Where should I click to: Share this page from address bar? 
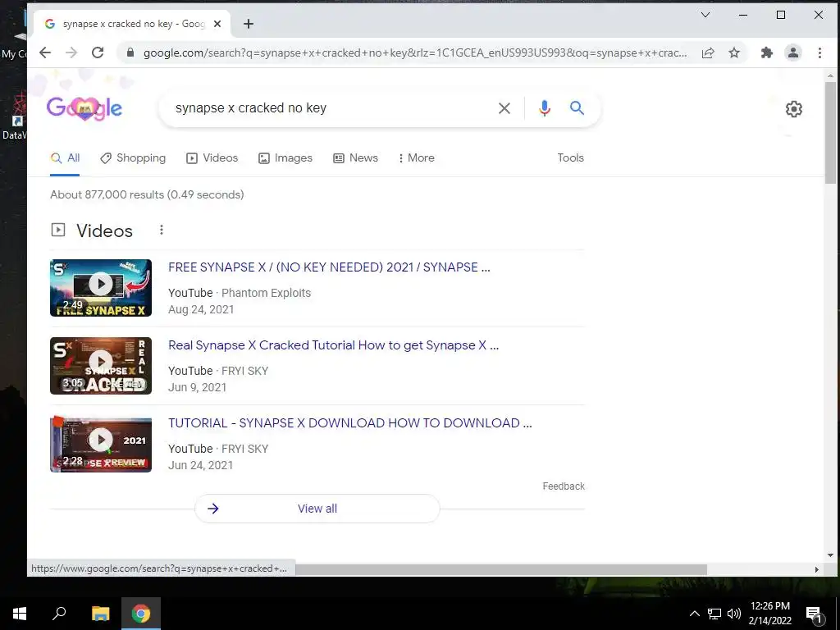(708, 52)
